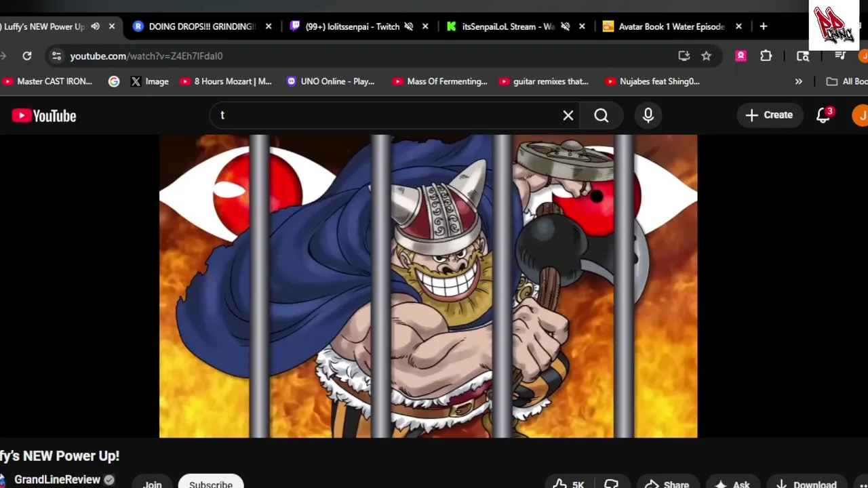This screenshot has height=488, width=868.
Task: Open the browser extensions puzzle icon
Action: [x=766, y=56]
